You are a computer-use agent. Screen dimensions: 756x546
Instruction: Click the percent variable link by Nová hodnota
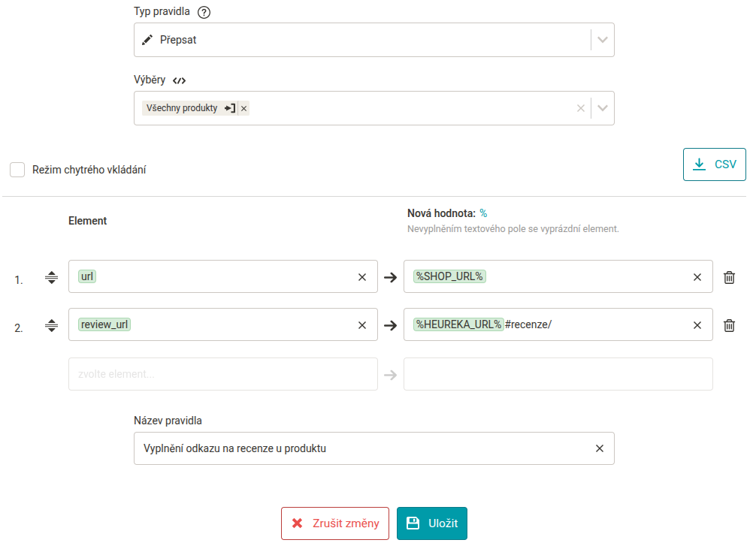pos(484,213)
